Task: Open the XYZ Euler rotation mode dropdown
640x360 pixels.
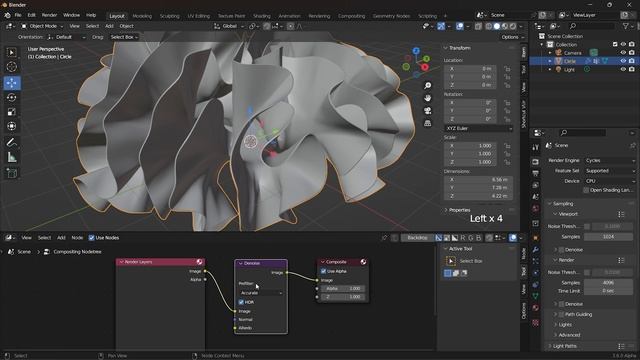Action: click(478, 128)
